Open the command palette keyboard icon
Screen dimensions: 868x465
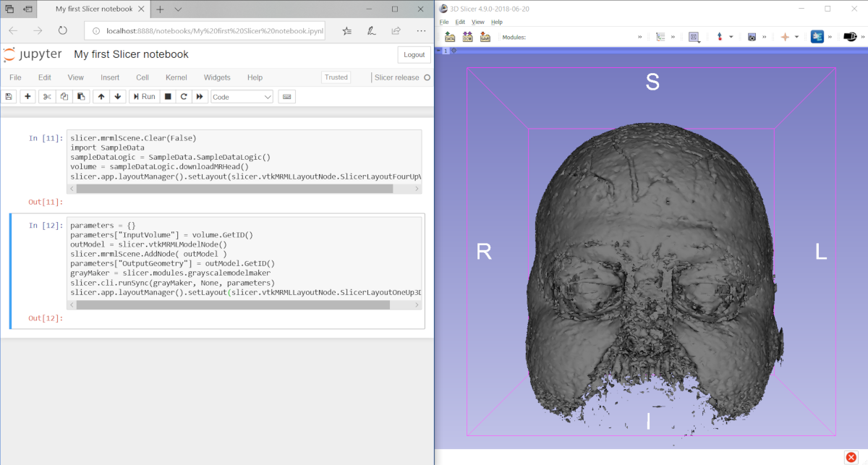pos(287,96)
